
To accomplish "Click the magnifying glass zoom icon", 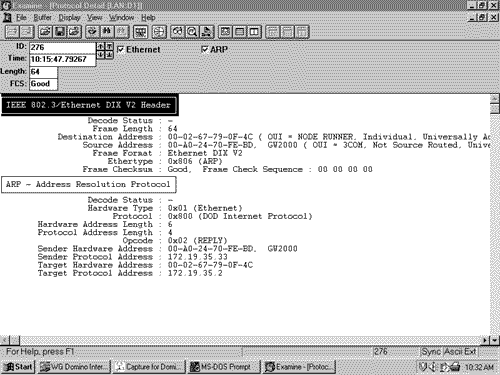I will pyautogui.click(x=192, y=32).
